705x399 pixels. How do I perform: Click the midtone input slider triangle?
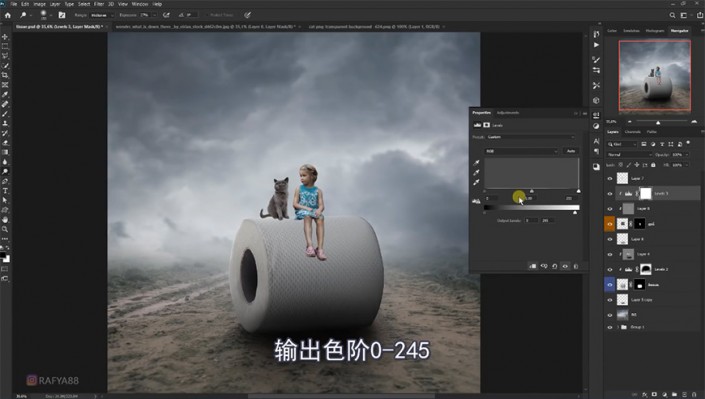pyautogui.click(x=531, y=191)
